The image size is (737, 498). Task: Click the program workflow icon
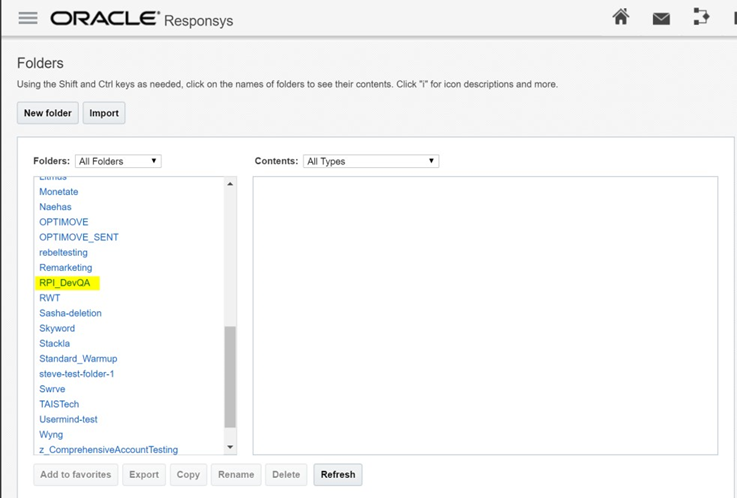pos(701,17)
